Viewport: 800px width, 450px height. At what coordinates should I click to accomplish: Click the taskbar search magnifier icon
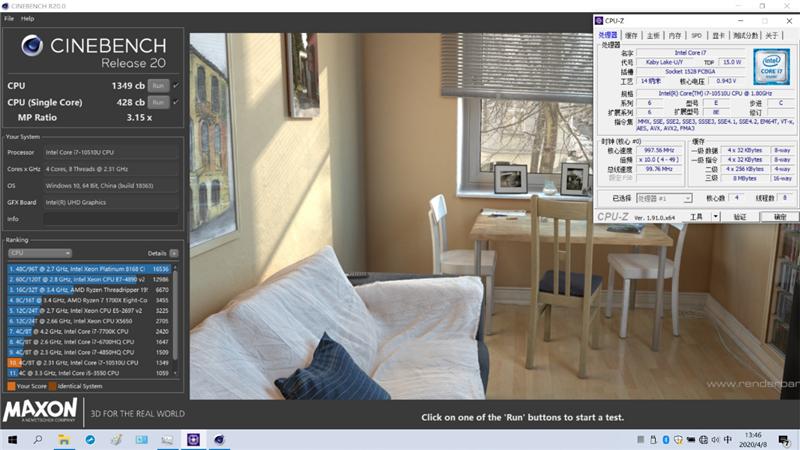point(39,439)
